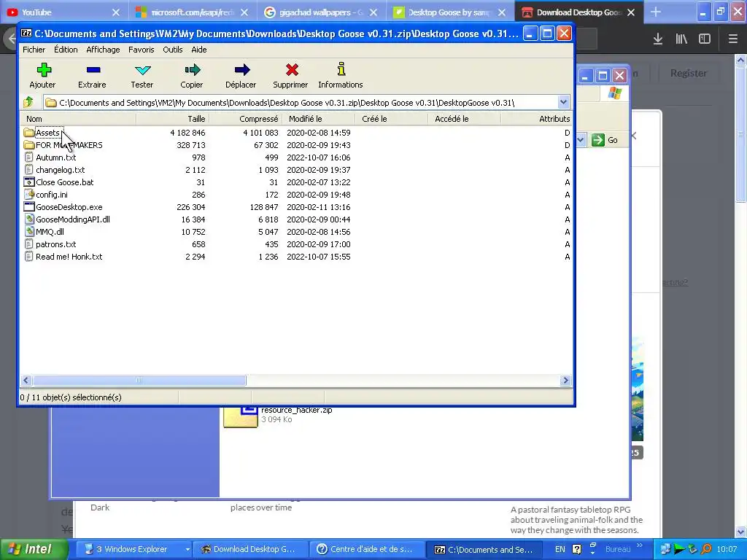
Task: Click the help icon in system taskbar
Action: click(x=576, y=549)
